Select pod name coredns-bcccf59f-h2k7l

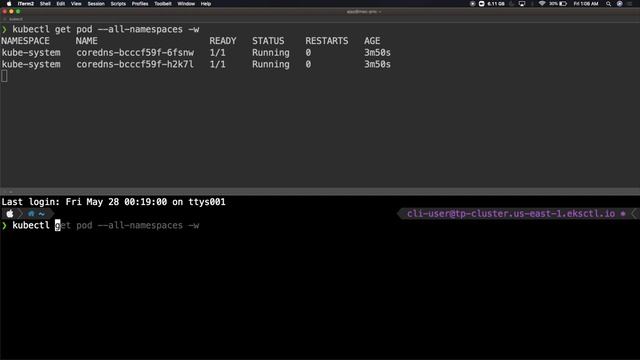(x=135, y=64)
